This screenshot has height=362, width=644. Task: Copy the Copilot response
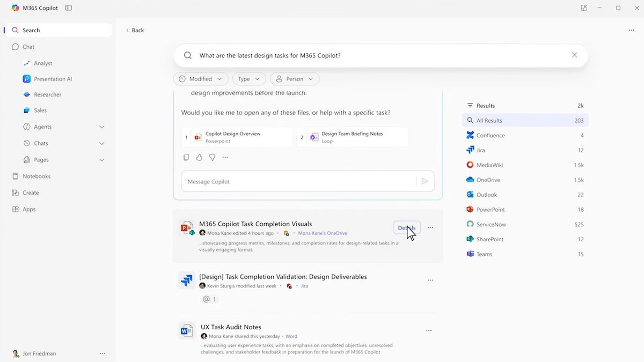(x=186, y=157)
